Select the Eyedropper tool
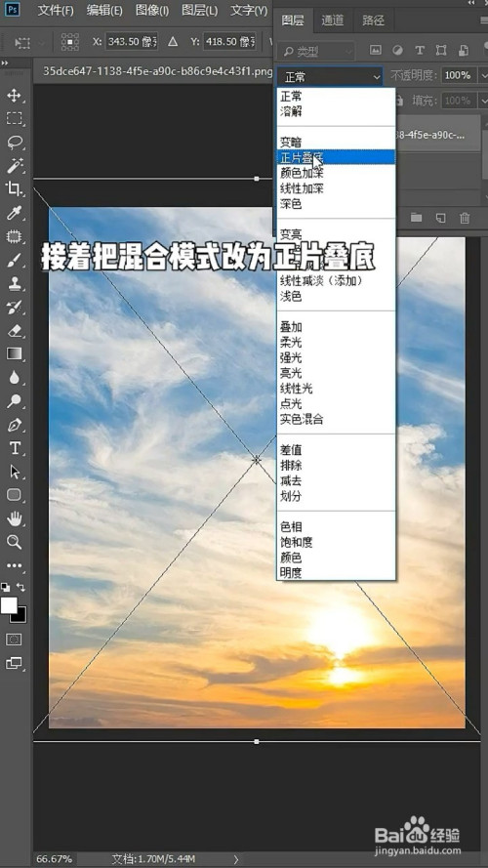 [x=14, y=213]
